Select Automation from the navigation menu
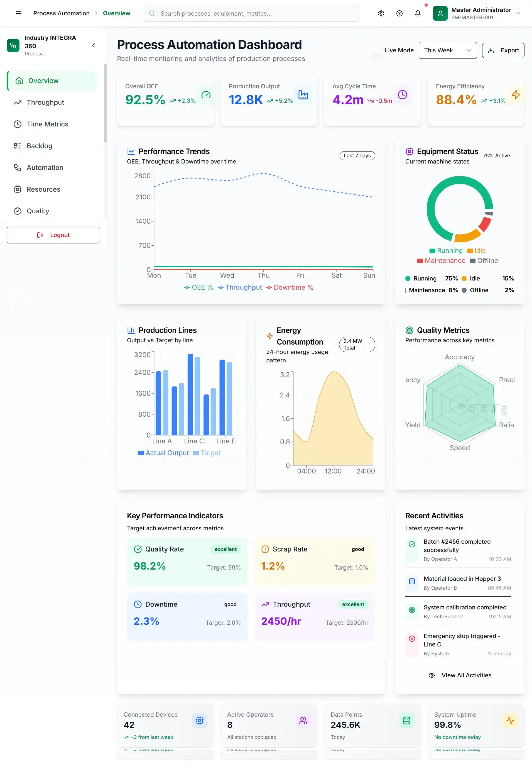The image size is (532, 769). point(45,167)
